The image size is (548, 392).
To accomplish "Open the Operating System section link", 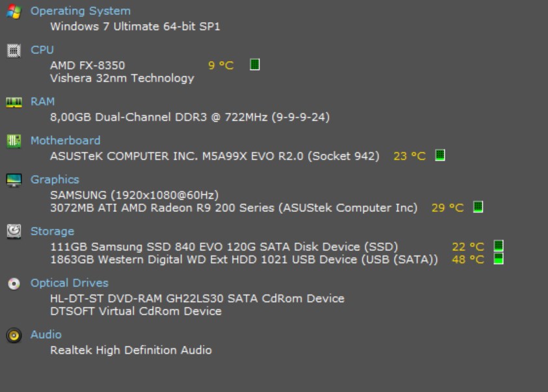I will 81,11.
